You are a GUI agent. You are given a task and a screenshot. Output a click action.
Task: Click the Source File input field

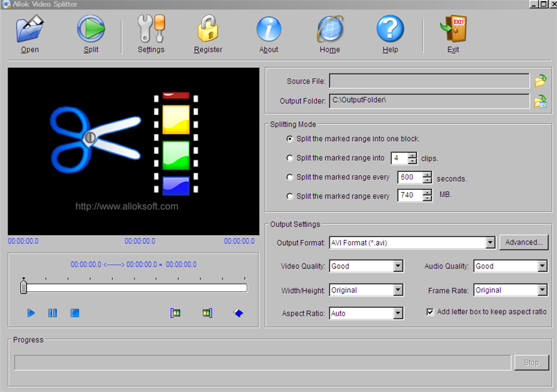click(x=429, y=81)
